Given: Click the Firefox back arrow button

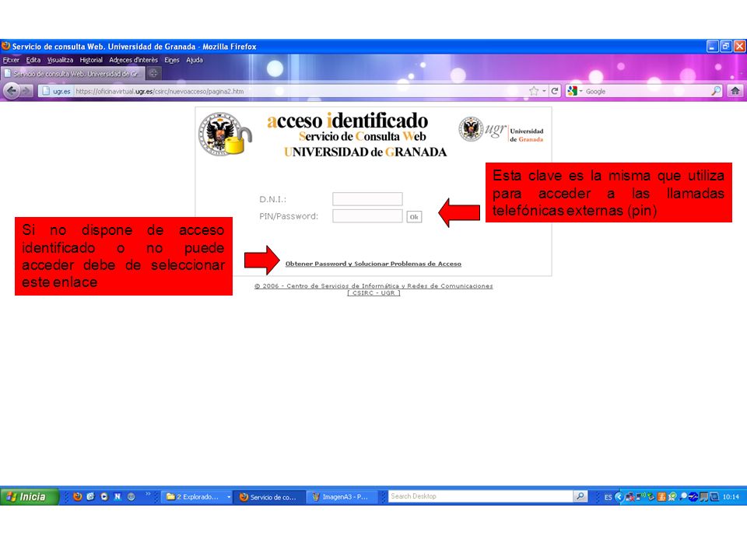Looking at the screenshot, I should tap(12, 91).
